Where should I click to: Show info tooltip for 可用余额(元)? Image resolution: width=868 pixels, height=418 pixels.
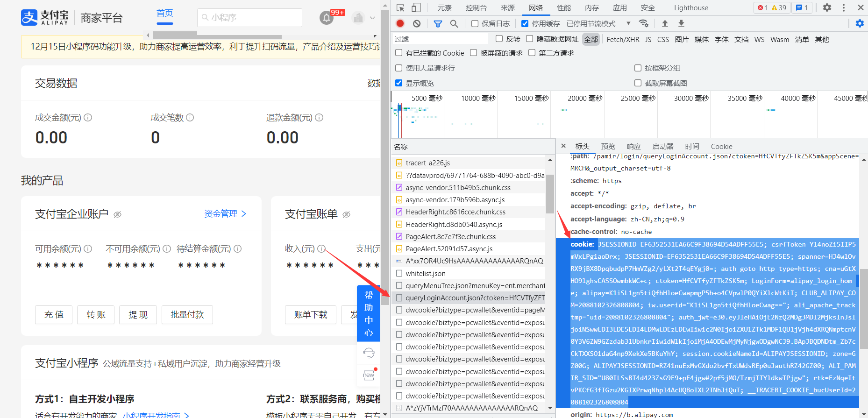click(88, 249)
